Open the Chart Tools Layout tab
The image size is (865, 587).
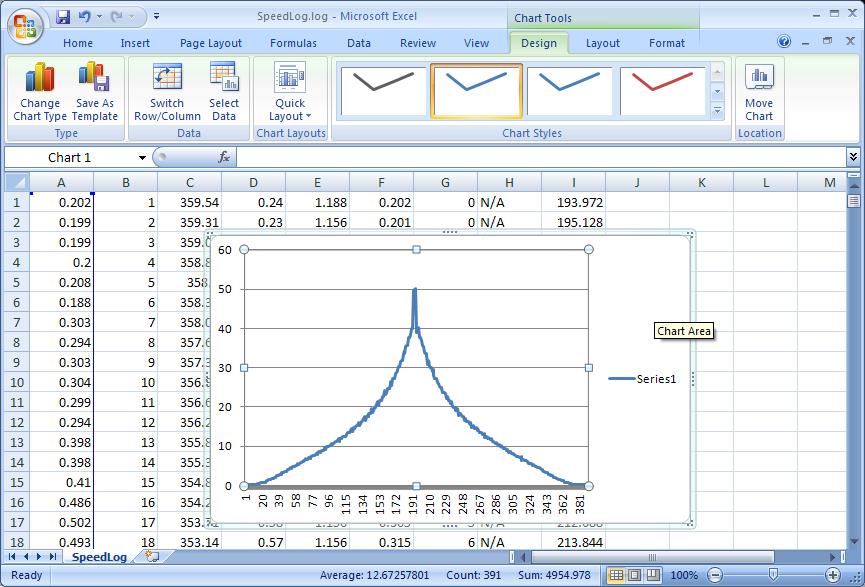click(602, 43)
